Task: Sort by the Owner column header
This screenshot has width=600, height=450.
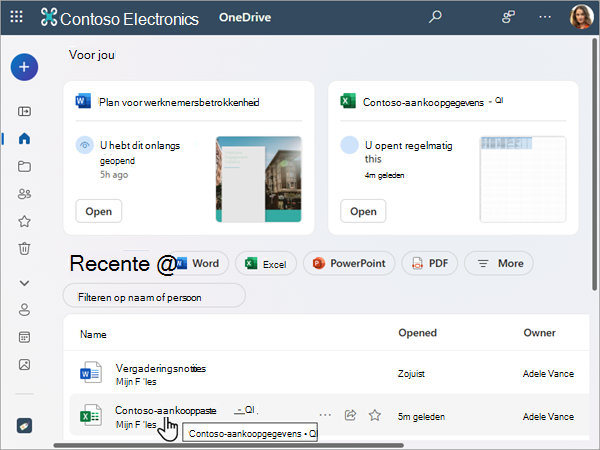Action: click(x=540, y=333)
